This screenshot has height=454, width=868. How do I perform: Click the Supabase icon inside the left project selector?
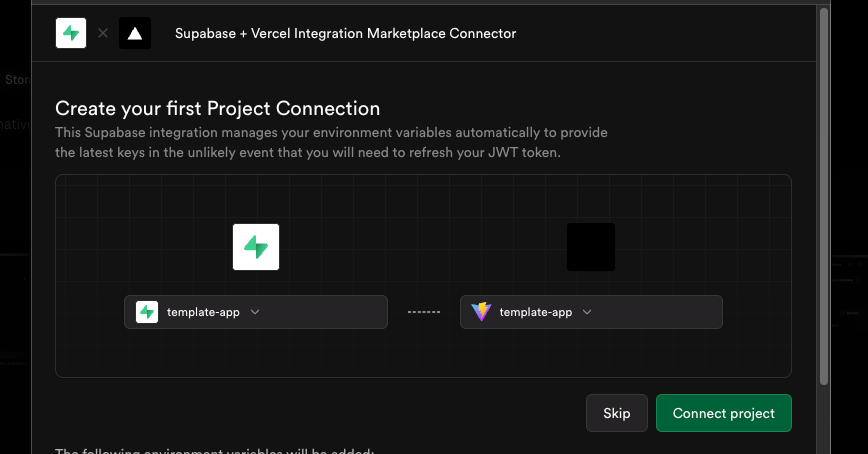[147, 312]
